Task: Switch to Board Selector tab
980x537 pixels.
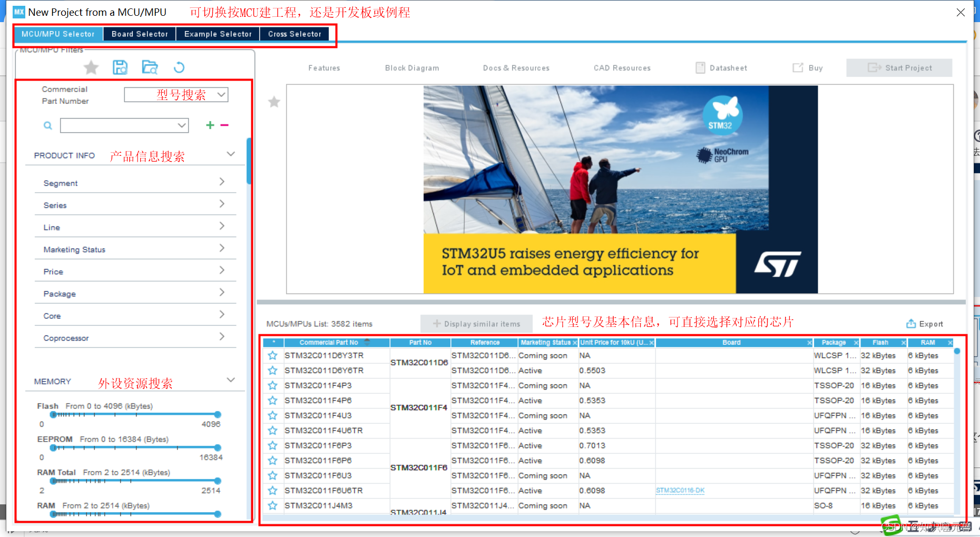Action: (x=140, y=34)
